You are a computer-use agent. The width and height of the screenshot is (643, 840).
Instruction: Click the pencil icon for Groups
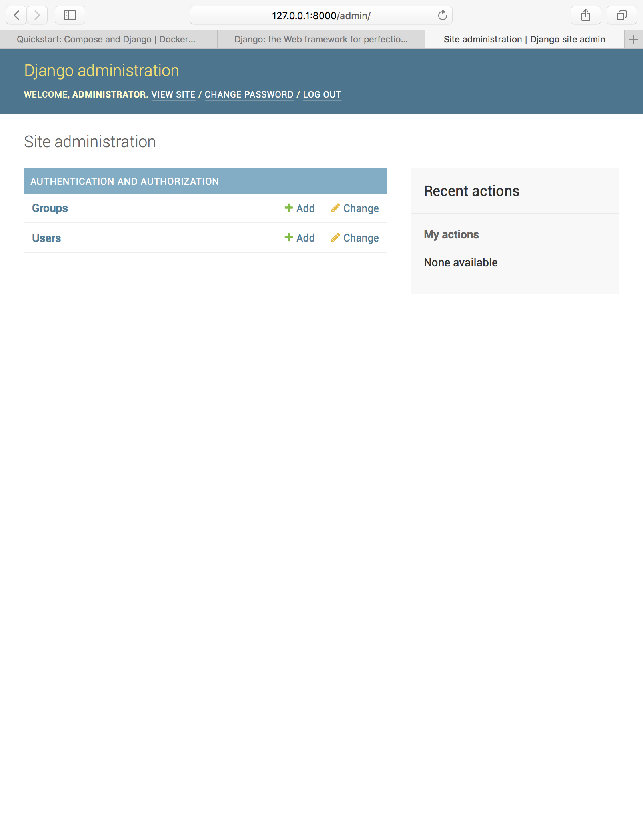pos(335,208)
